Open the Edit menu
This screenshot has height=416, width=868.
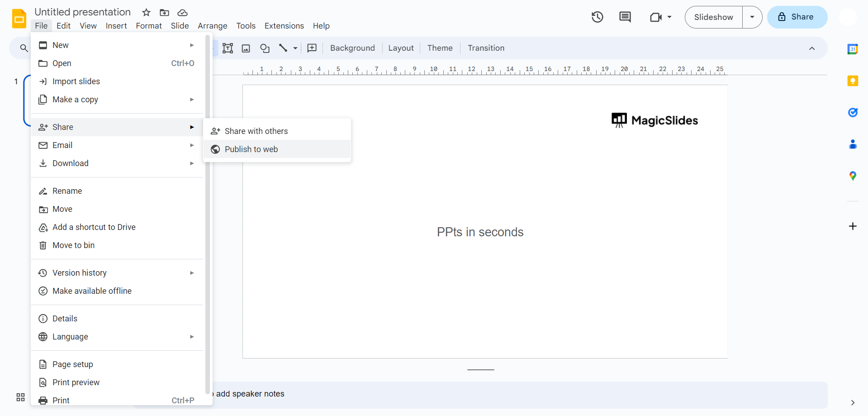(x=63, y=26)
